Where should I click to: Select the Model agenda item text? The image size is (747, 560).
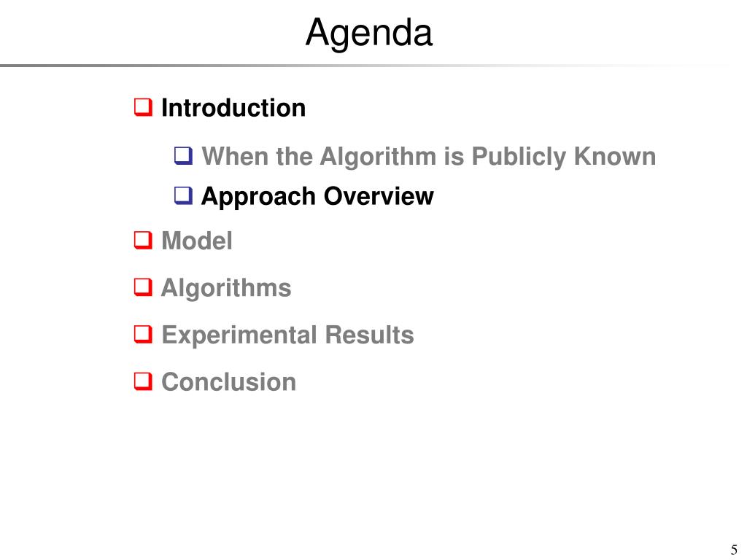[x=197, y=241]
